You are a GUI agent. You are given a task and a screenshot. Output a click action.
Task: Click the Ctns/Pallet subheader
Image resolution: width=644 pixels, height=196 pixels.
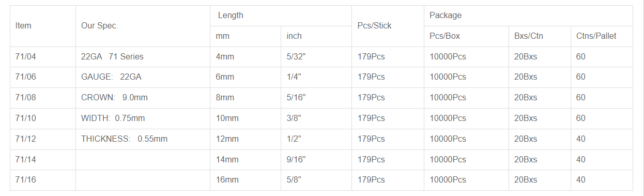602,36
